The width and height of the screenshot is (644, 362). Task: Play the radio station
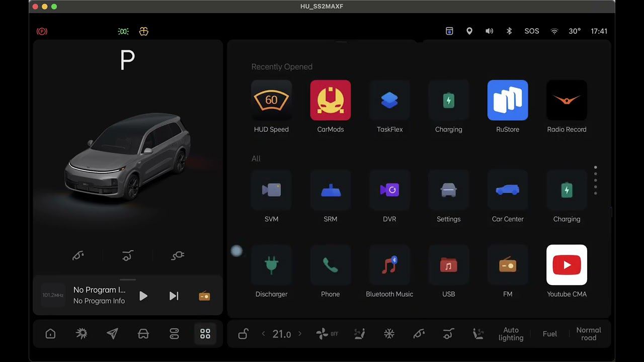coord(143,296)
